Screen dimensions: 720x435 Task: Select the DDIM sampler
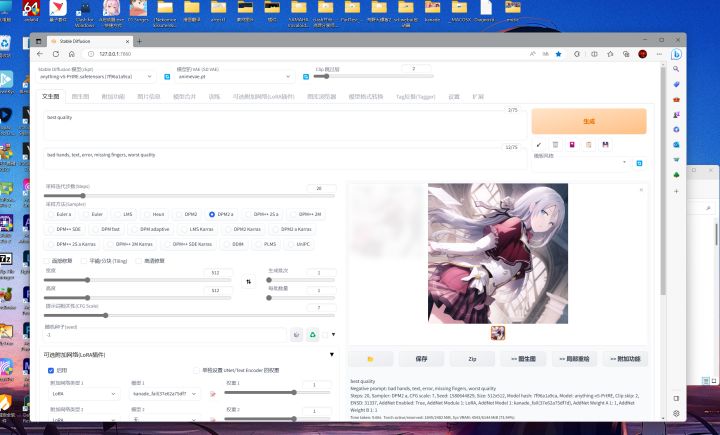pyautogui.click(x=233, y=244)
